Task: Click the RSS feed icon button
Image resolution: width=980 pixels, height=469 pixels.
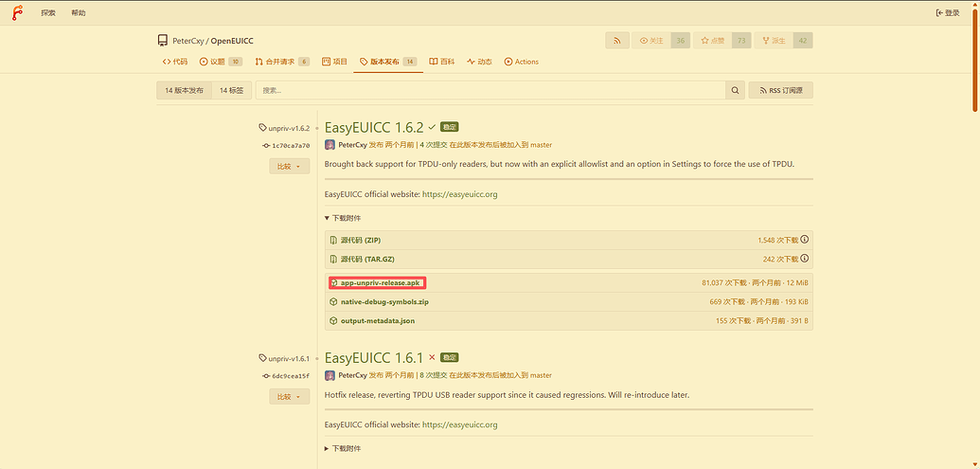Action: [x=616, y=41]
